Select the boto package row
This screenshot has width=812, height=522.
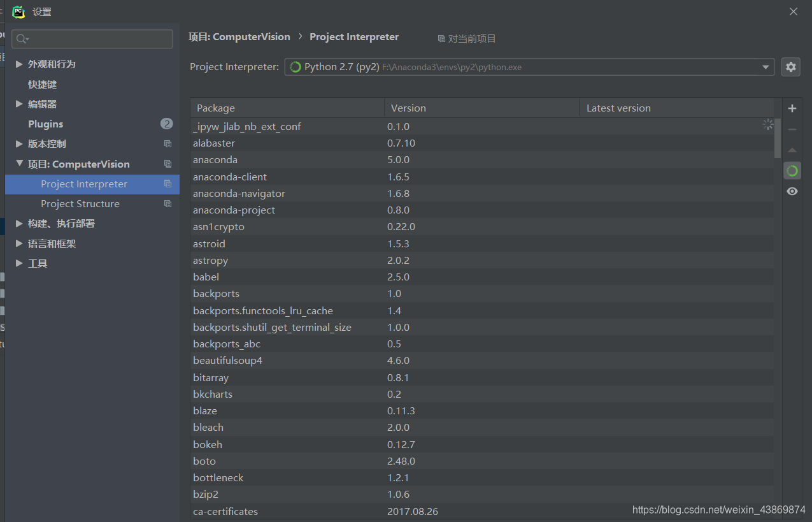482,461
